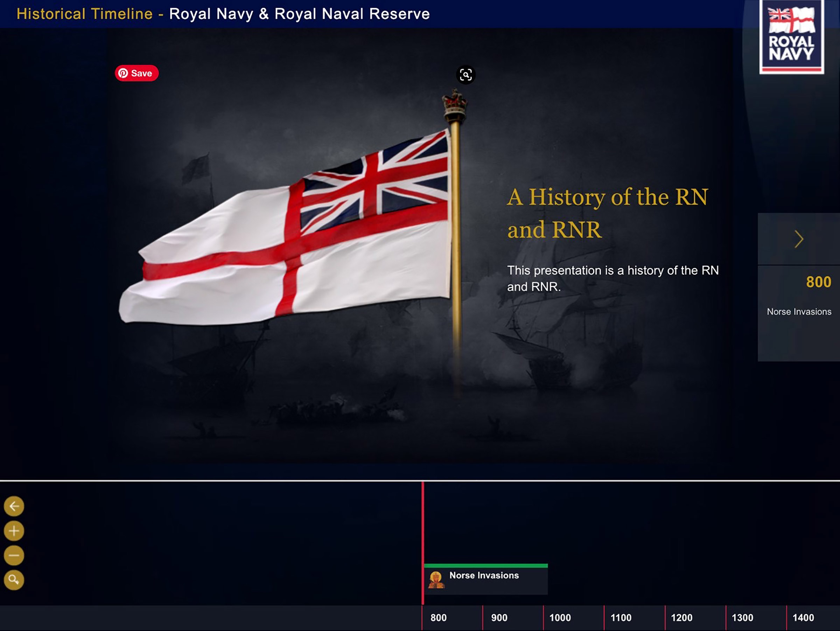
Task: Zoom in timeline with plus button
Action: coord(14,531)
